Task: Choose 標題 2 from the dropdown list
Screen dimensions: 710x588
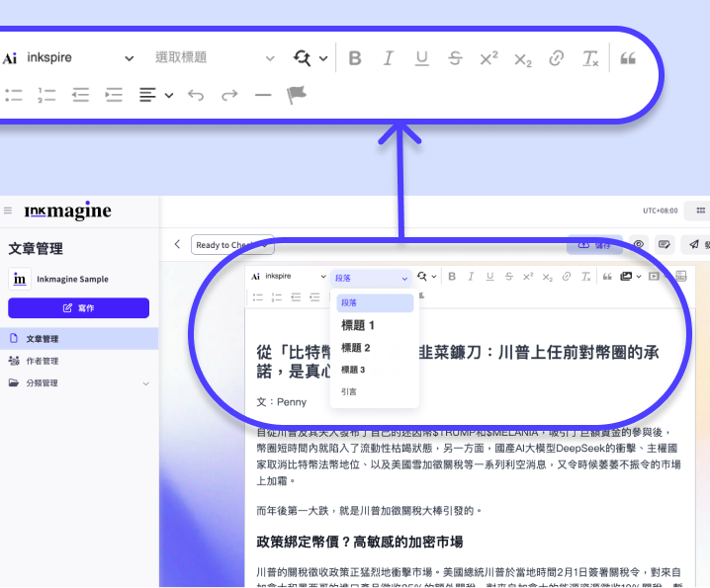Action: tap(356, 348)
